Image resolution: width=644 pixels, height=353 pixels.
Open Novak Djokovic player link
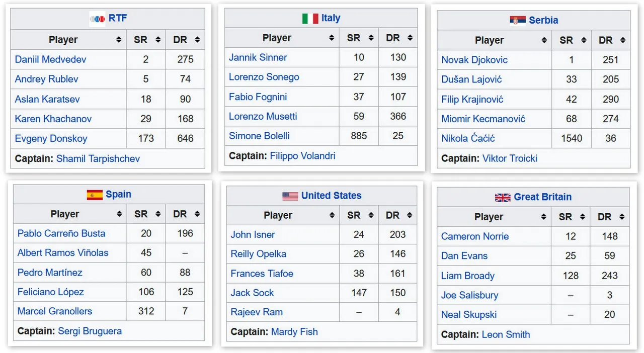tap(474, 60)
